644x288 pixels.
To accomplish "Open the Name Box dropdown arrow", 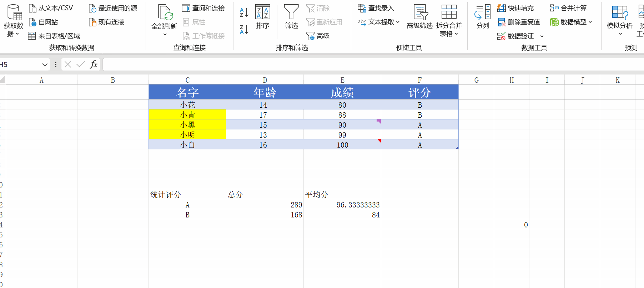I will tap(45, 65).
